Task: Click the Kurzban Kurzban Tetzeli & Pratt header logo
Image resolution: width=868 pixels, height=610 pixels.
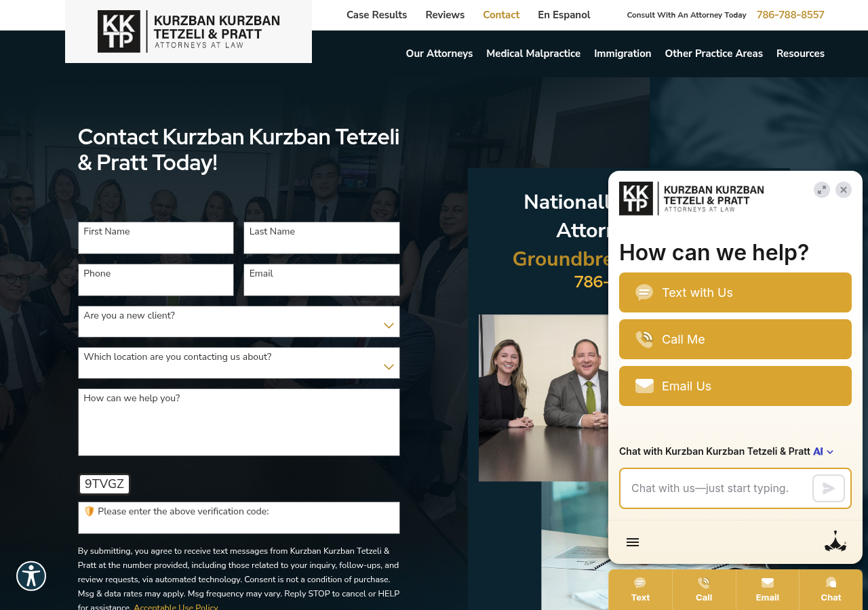Action: [x=189, y=31]
